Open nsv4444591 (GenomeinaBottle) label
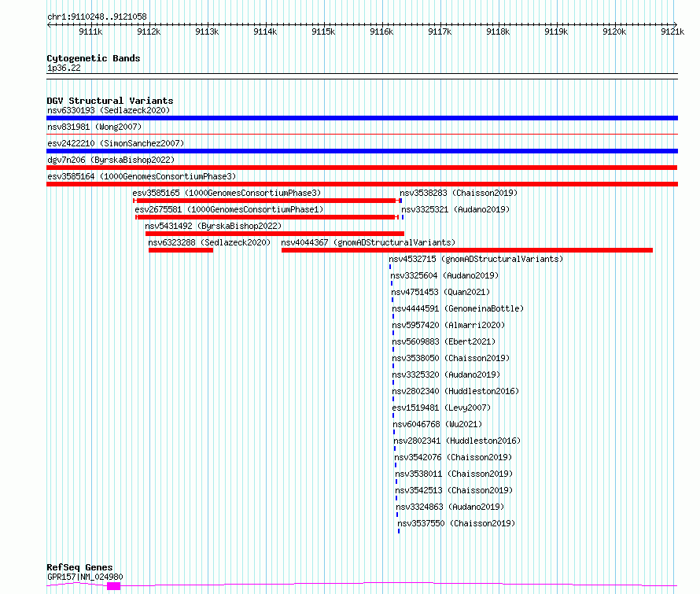The image size is (700, 594). (x=458, y=308)
